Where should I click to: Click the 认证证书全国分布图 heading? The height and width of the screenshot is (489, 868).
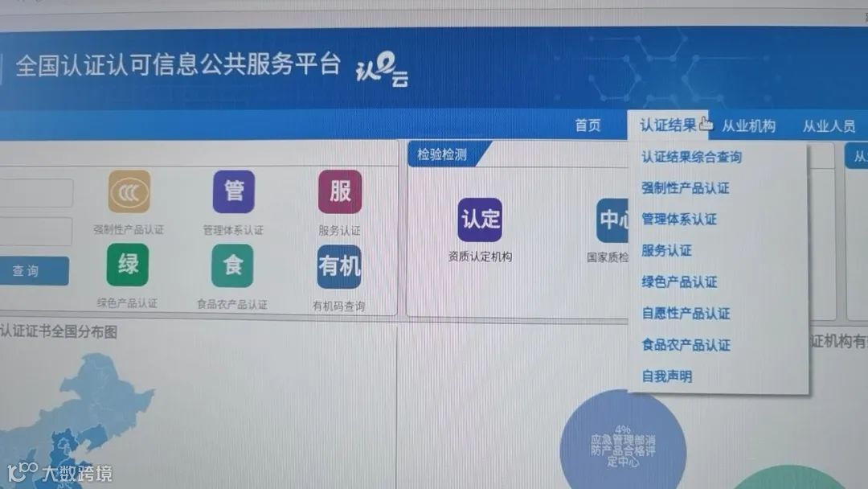(x=59, y=331)
